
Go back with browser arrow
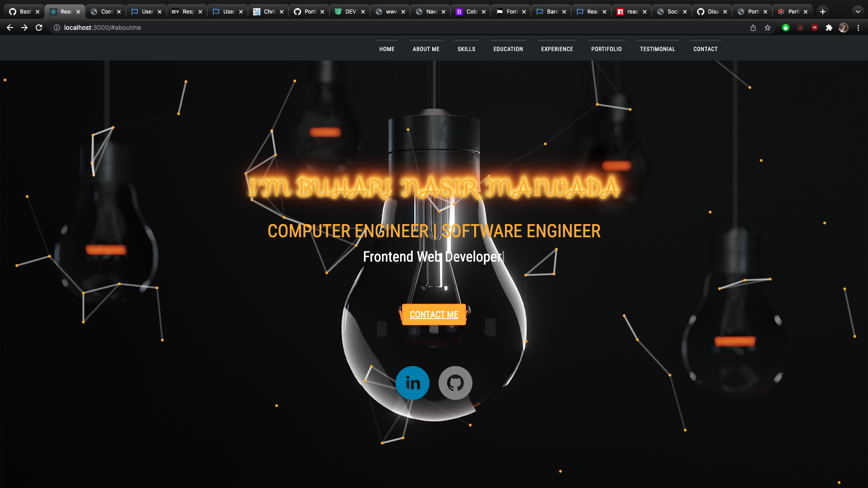(x=10, y=28)
